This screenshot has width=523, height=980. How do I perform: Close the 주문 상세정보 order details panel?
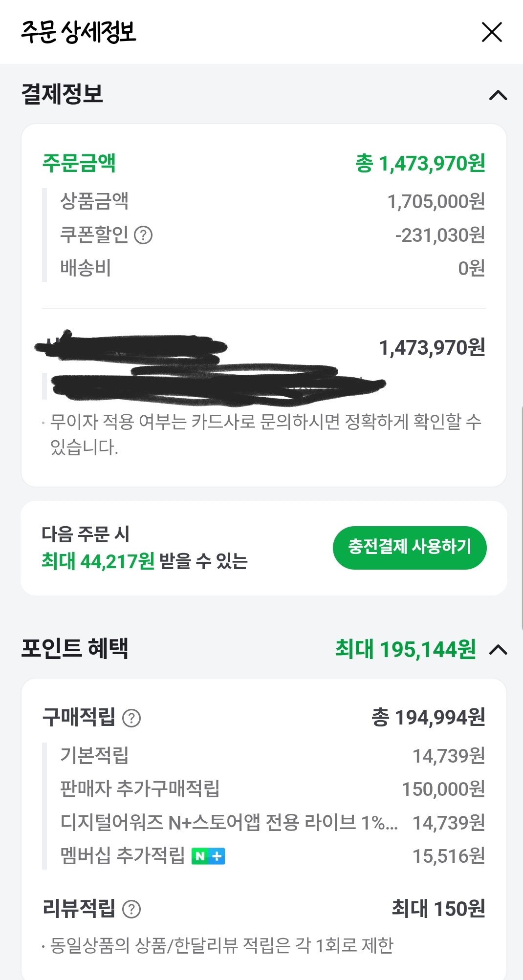pyautogui.click(x=492, y=32)
